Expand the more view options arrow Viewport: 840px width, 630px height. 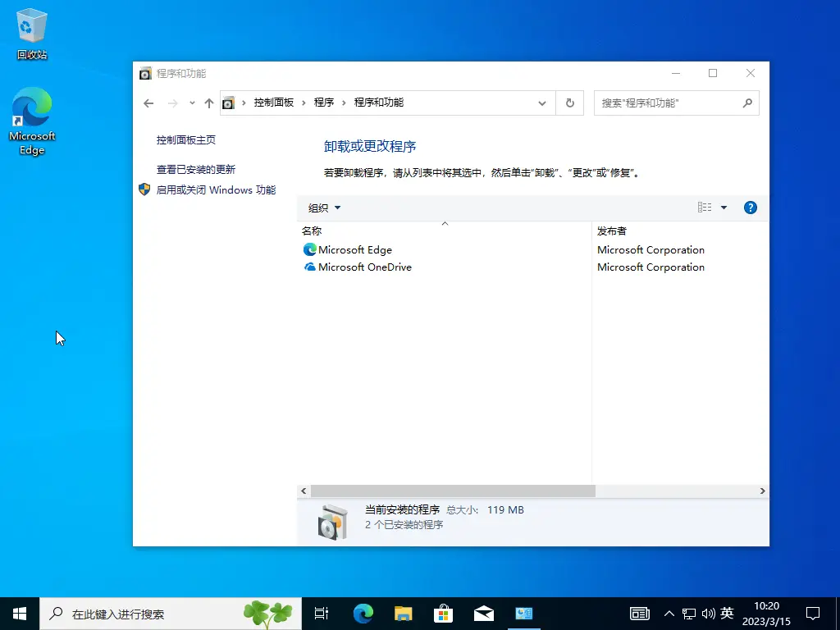coord(724,208)
